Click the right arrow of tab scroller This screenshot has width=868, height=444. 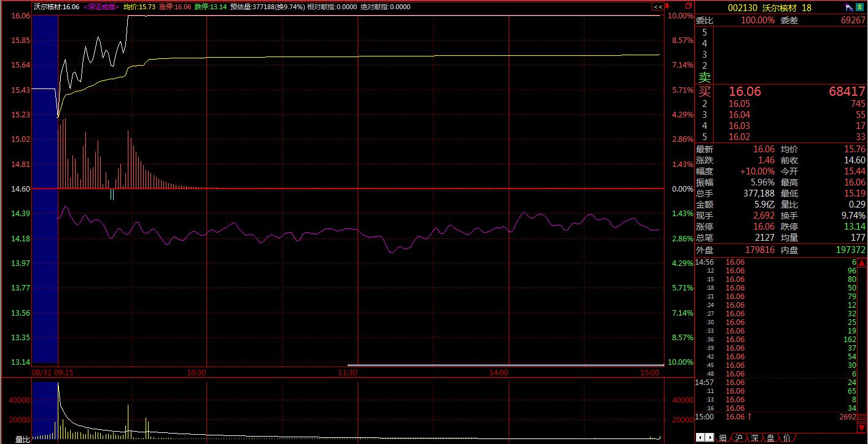coord(709,438)
